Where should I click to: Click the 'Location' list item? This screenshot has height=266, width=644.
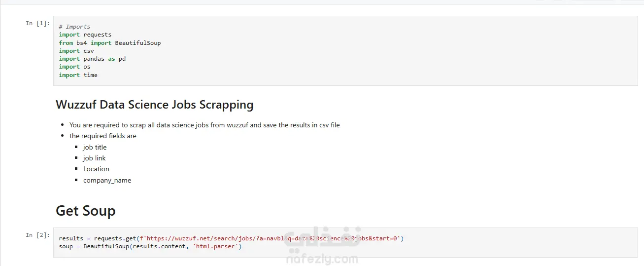tap(96, 169)
